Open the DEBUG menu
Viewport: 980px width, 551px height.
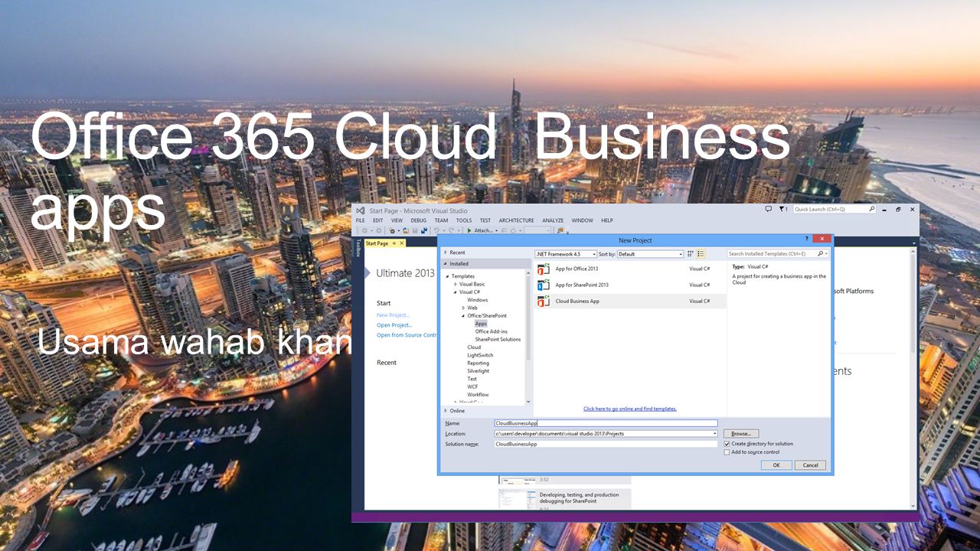(x=418, y=220)
